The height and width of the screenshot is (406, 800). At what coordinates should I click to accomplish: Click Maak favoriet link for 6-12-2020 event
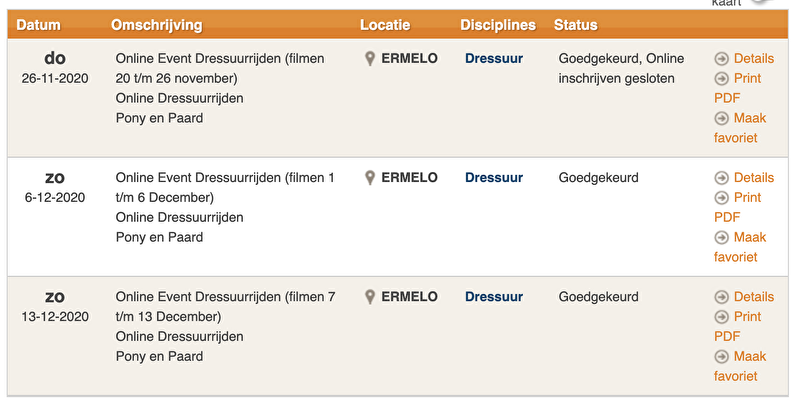pos(749,238)
